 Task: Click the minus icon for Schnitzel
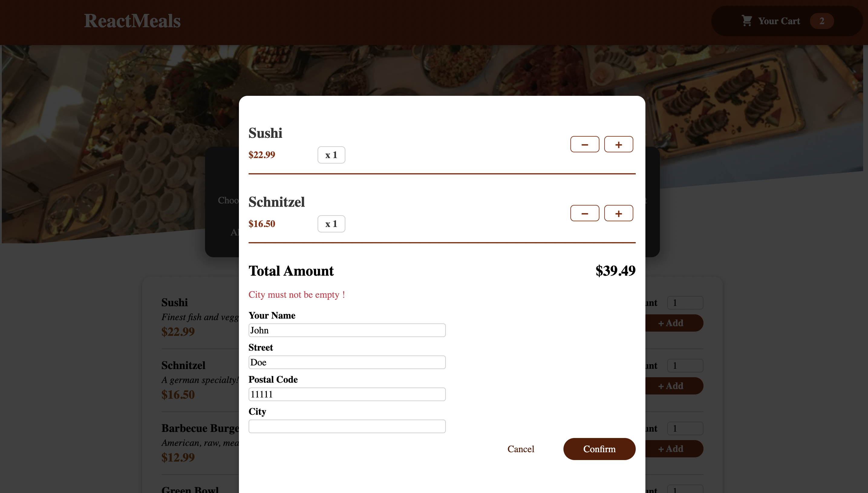point(584,213)
